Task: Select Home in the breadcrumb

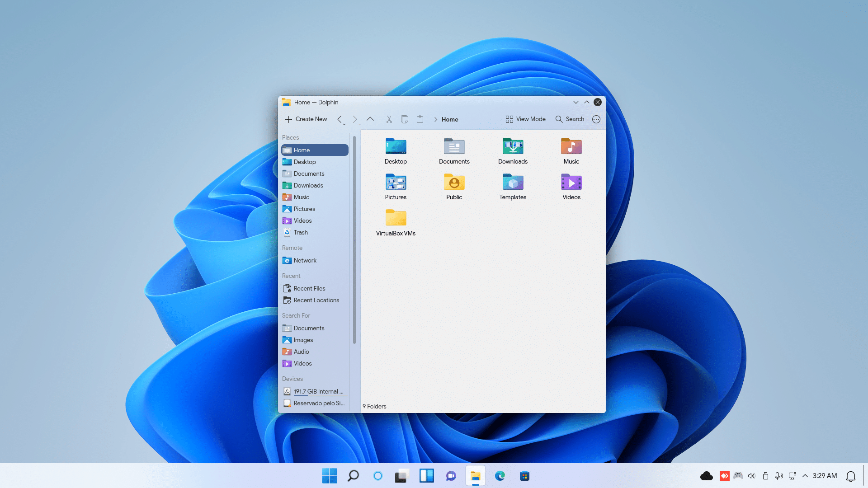Action: click(449, 119)
